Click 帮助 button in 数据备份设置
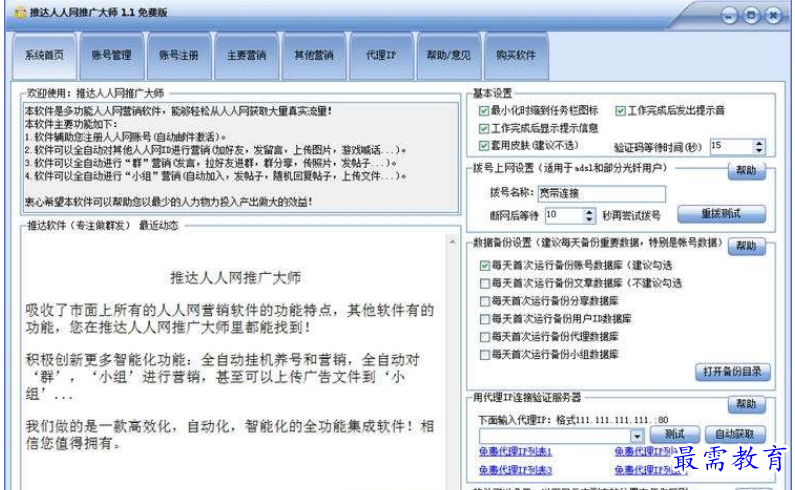The height and width of the screenshot is (490, 795). coord(746,246)
